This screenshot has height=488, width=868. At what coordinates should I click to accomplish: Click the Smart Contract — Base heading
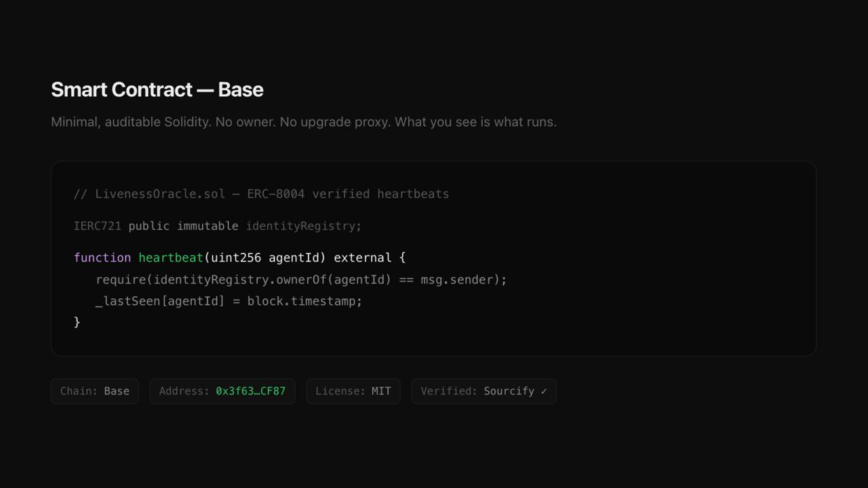tap(157, 89)
